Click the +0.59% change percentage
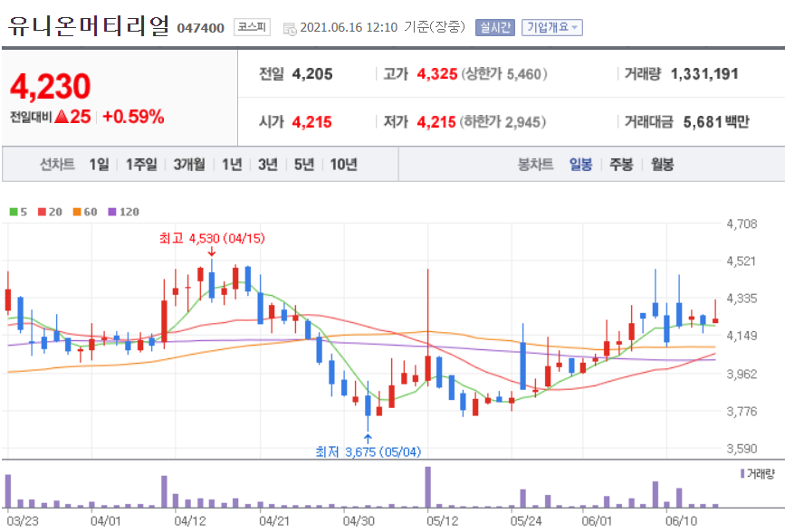 click(133, 117)
